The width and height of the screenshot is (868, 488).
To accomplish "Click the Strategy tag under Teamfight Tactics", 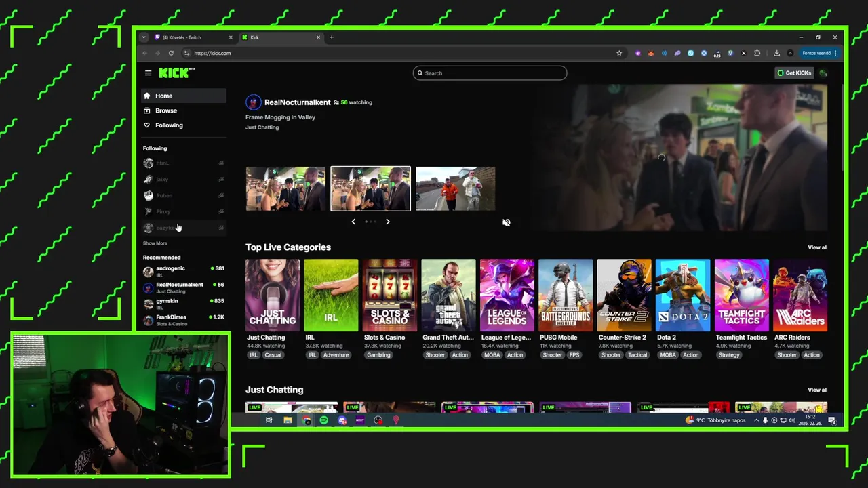I will (729, 355).
